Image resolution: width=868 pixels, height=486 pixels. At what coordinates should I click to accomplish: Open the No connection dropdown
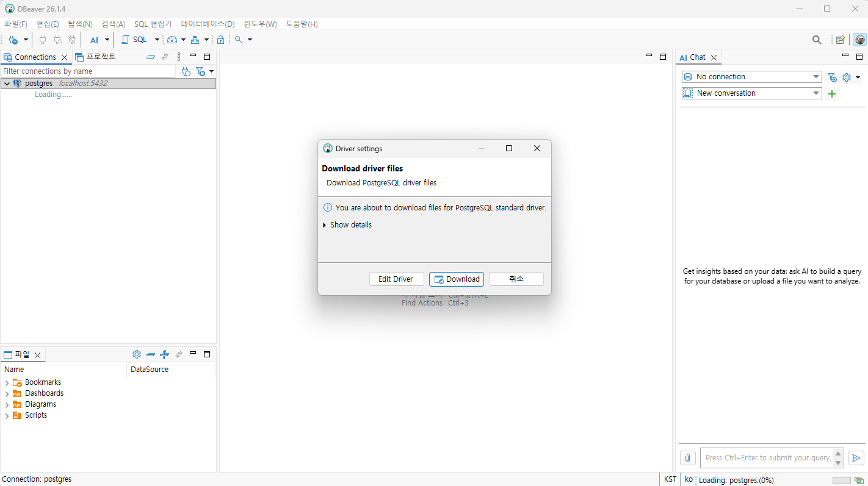click(752, 77)
